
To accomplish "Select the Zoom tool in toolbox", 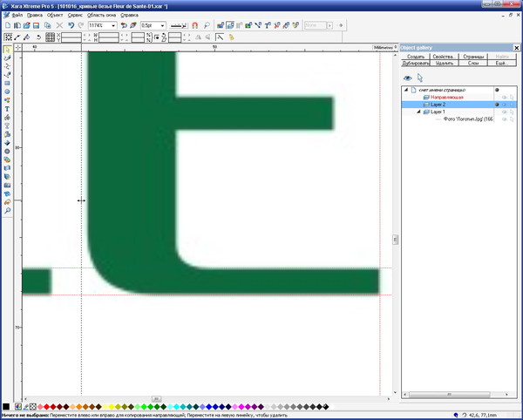I will [x=7, y=211].
